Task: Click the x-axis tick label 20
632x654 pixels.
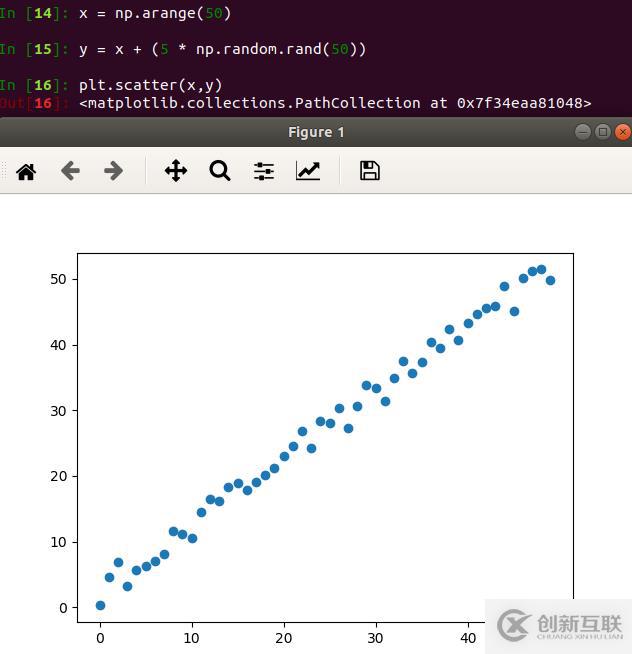Action: [x=284, y=638]
